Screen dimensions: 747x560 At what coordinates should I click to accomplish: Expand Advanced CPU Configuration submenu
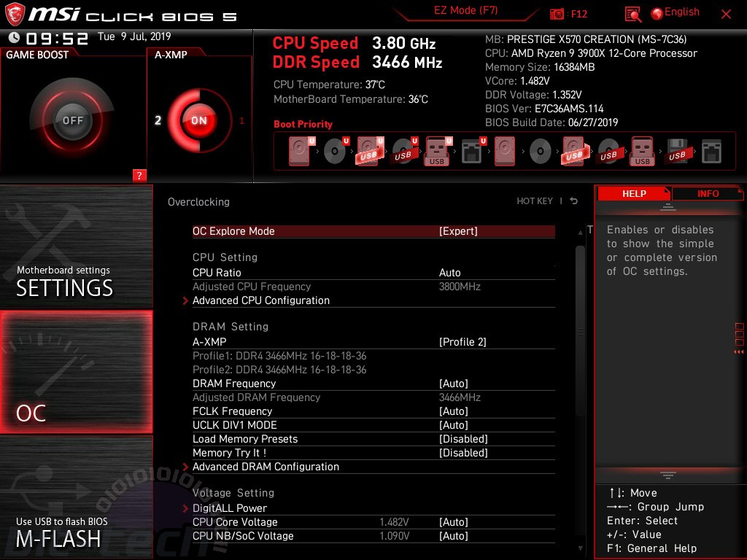(x=261, y=300)
